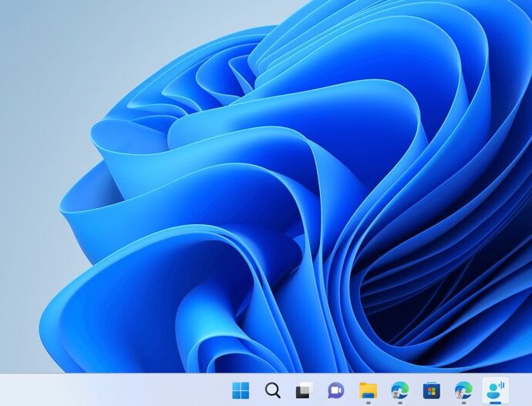
Task: Open the shopping bag Store app
Action: click(431, 390)
